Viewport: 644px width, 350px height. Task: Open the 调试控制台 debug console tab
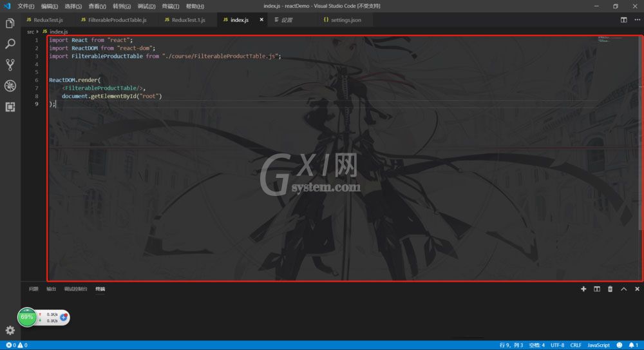pyautogui.click(x=75, y=289)
